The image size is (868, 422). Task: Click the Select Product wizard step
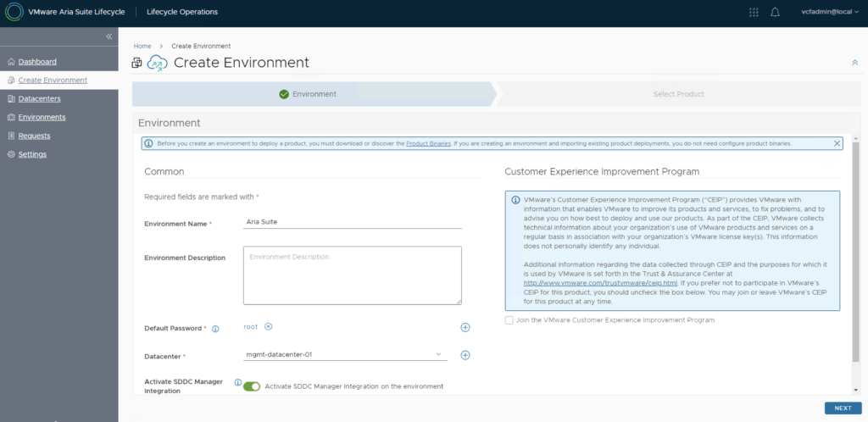(x=678, y=94)
